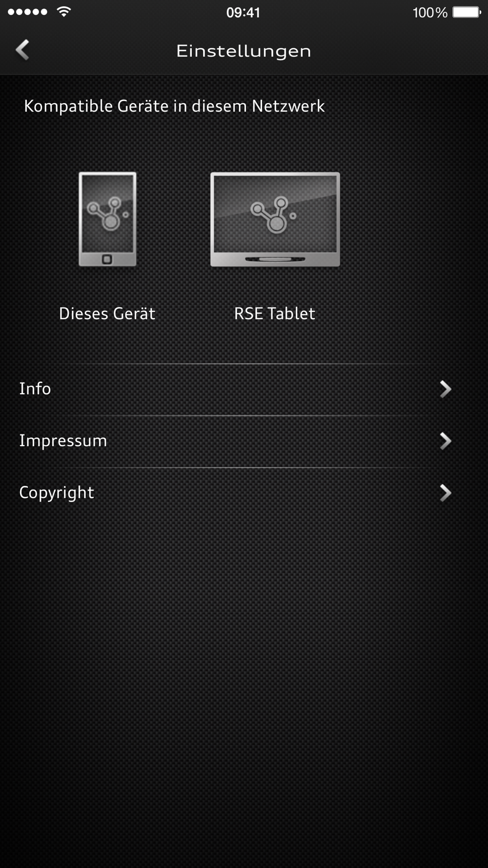
Task: Open the Copyright menu entry
Action: (x=244, y=493)
